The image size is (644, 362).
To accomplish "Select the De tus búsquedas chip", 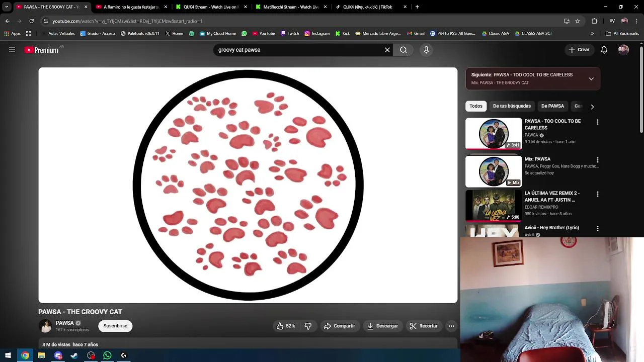I will [512, 106].
